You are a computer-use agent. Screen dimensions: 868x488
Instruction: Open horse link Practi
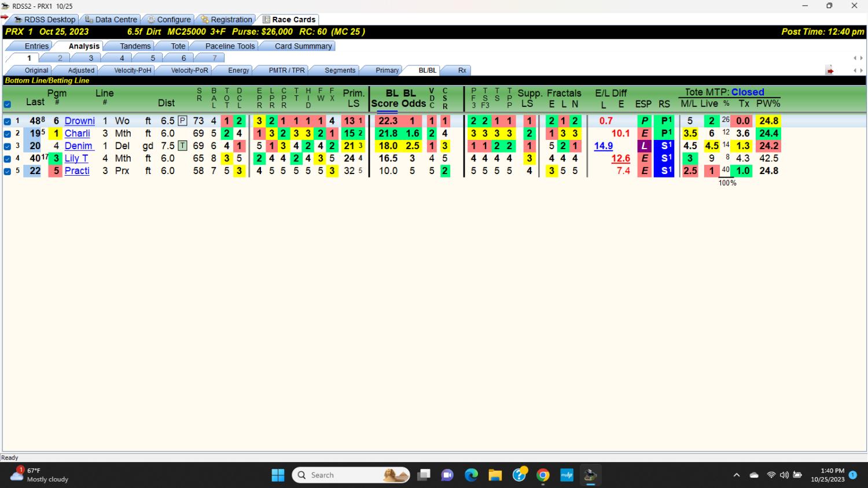[x=76, y=171]
